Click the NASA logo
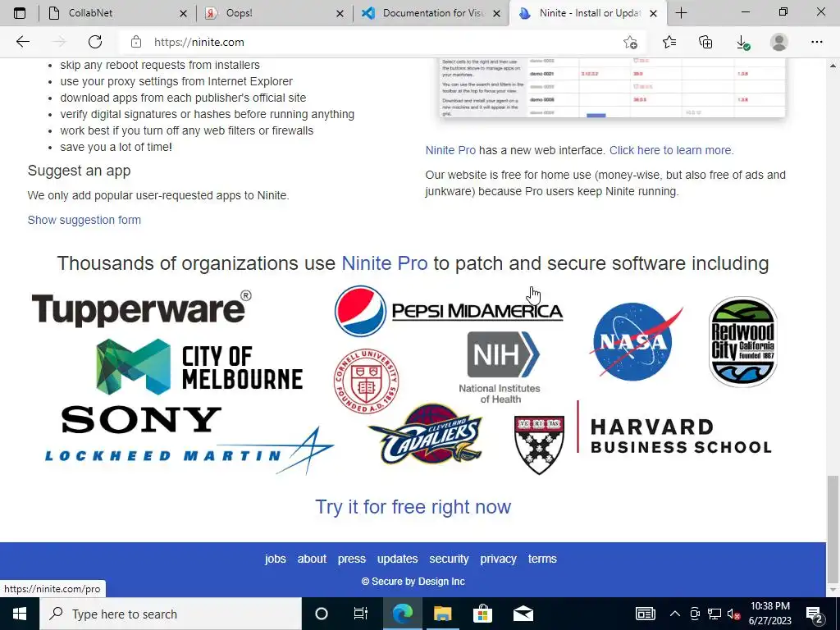This screenshot has width=840, height=630. click(x=636, y=342)
